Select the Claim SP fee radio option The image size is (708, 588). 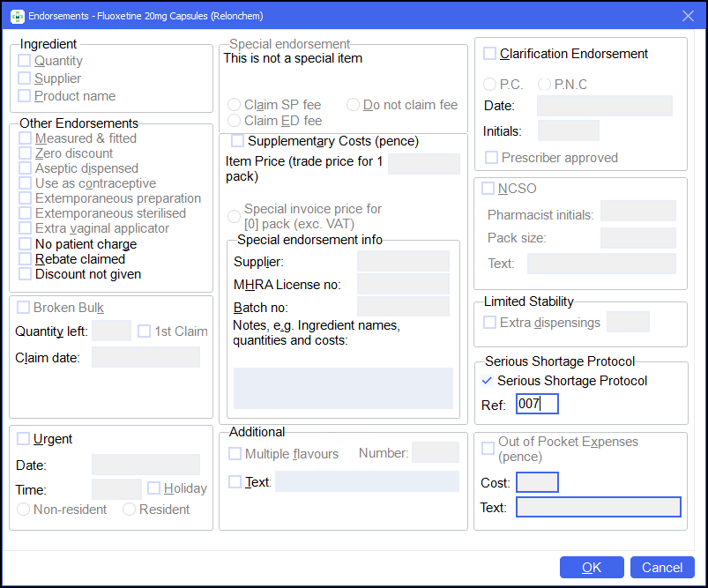pos(235,105)
